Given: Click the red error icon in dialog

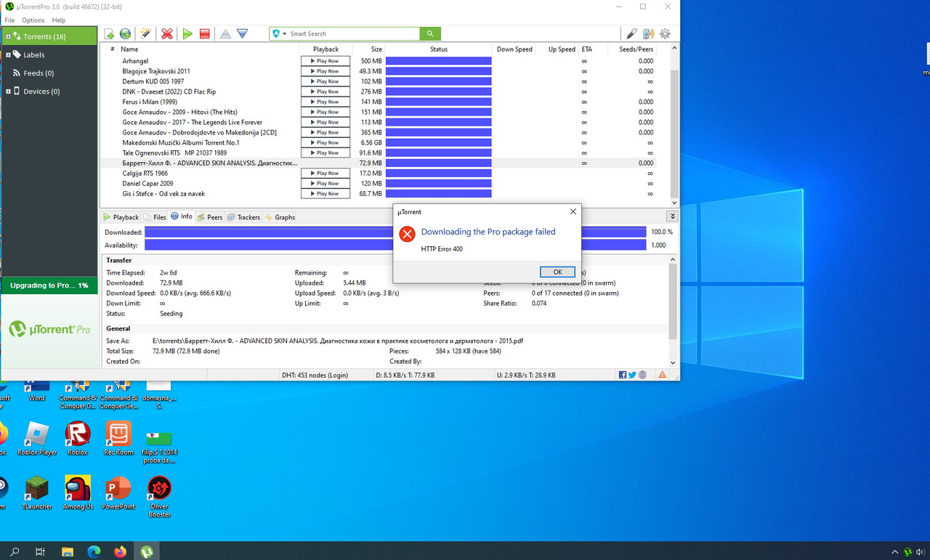Looking at the screenshot, I should click(x=407, y=233).
